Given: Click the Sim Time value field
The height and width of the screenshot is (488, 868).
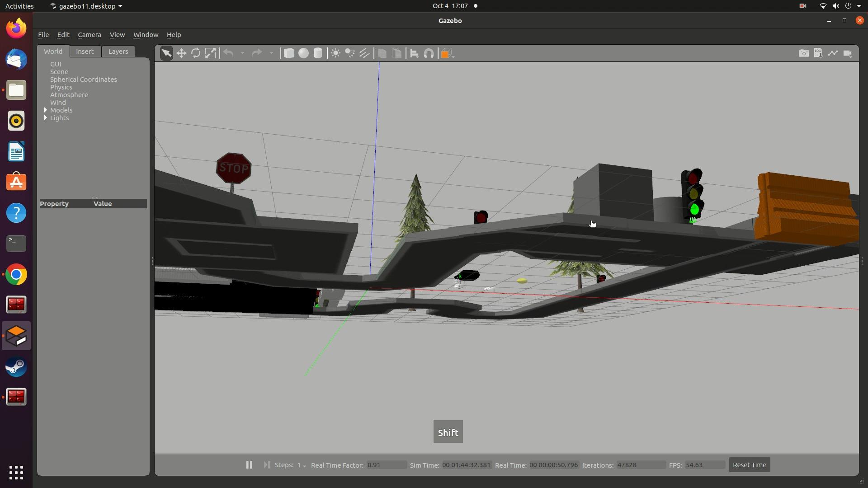Looking at the screenshot, I should click(467, 465).
